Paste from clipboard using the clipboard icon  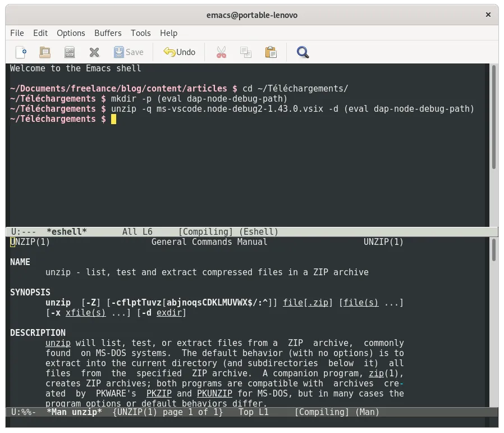coord(271,52)
